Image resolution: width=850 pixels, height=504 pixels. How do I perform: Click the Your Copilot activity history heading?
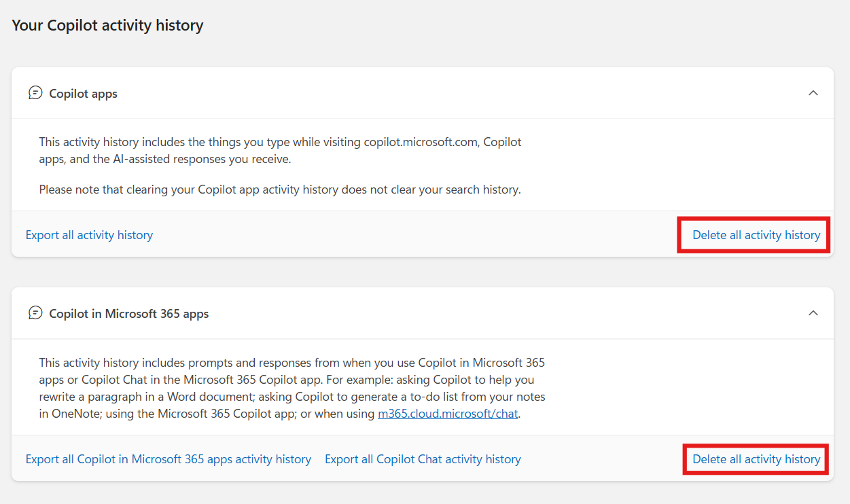coord(107,26)
